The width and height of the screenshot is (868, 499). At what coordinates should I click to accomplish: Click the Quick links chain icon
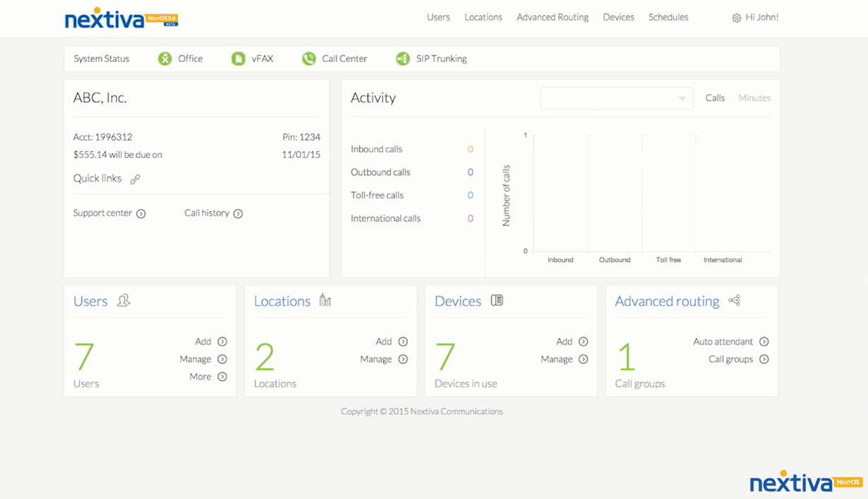(135, 179)
